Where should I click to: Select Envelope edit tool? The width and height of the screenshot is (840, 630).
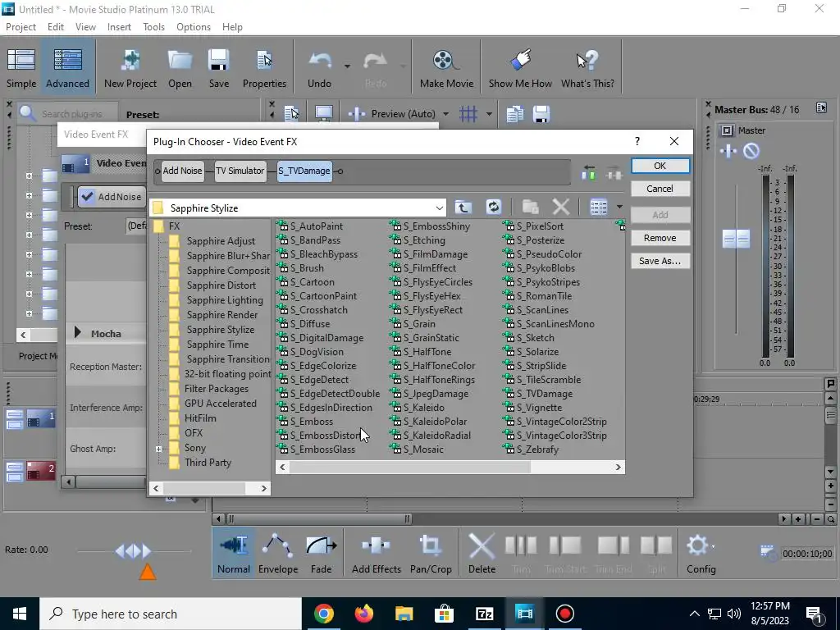[x=278, y=554]
